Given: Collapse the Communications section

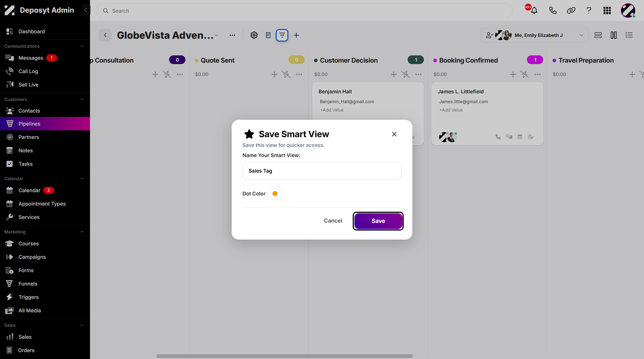Looking at the screenshot, I should click(x=82, y=46).
